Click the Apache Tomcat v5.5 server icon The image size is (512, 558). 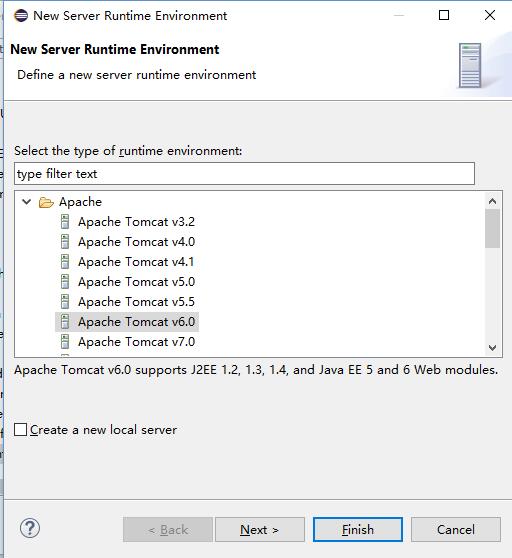tap(65, 301)
